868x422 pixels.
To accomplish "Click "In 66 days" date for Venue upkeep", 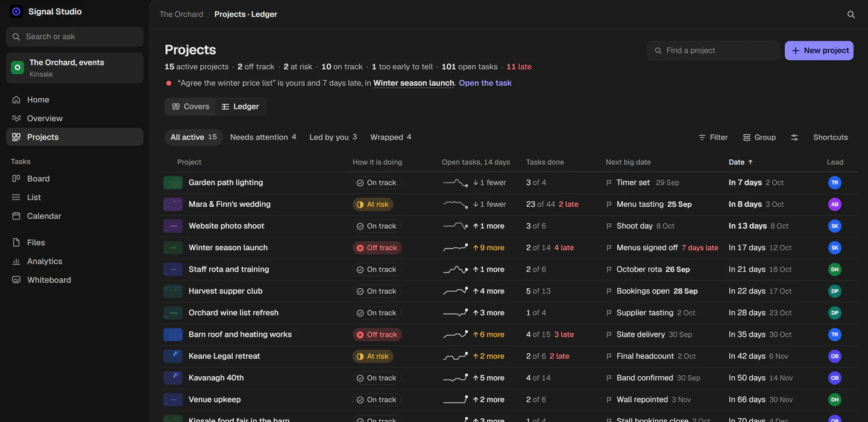I will (x=747, y=400).
